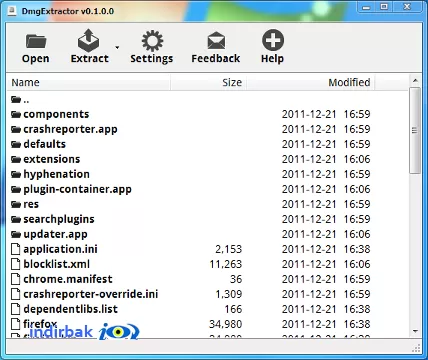Image resolution: width=428 pixels, height=360 pixels.
Task: Click the vertical scrollbar thumb
Action: pos(415,130)
